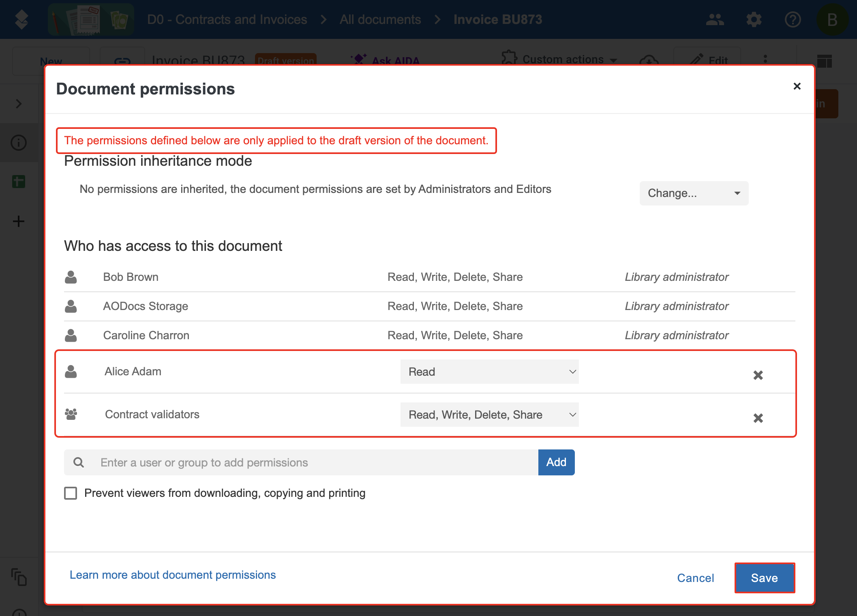
Task: Open the user avatar B menu
Action: click(x=831, y=19)
